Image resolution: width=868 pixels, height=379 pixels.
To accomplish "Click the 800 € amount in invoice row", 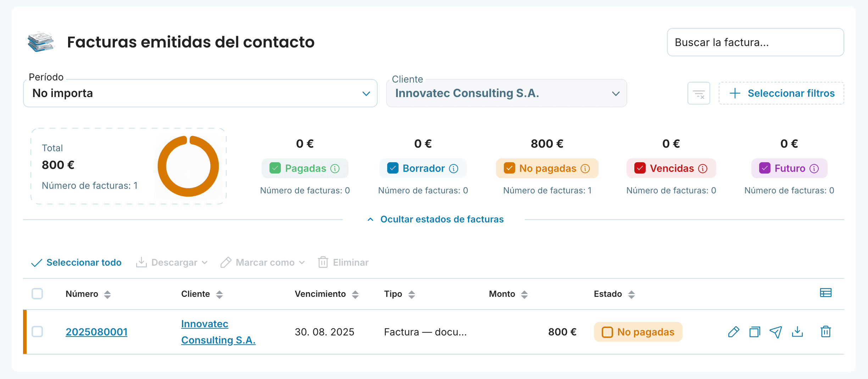I will click(x=562, y=332).
